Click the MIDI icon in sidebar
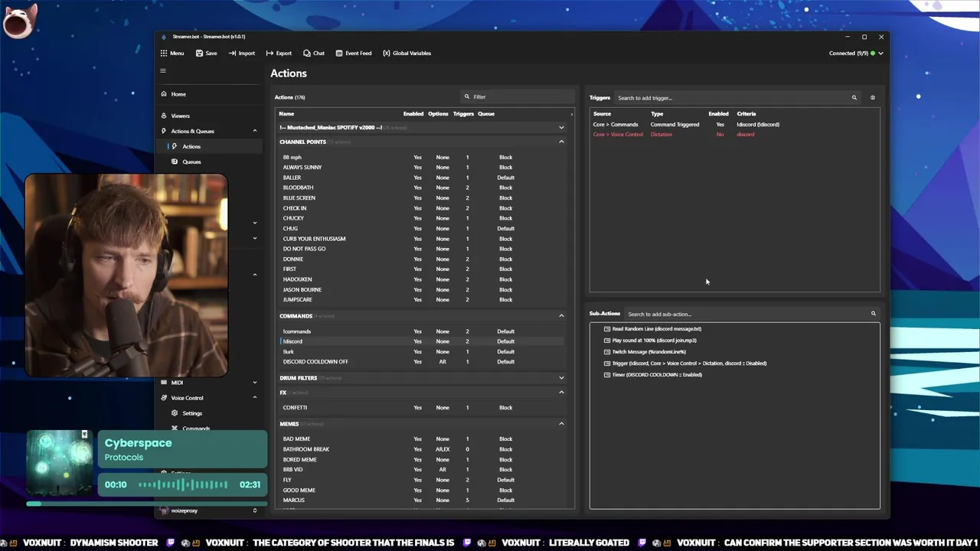Viewport: 980px width, 551px height. click(x=164, y=383)
